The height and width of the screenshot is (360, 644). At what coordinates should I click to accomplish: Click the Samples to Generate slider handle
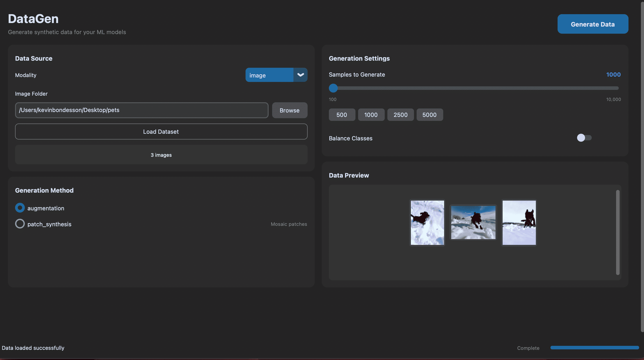333,88
